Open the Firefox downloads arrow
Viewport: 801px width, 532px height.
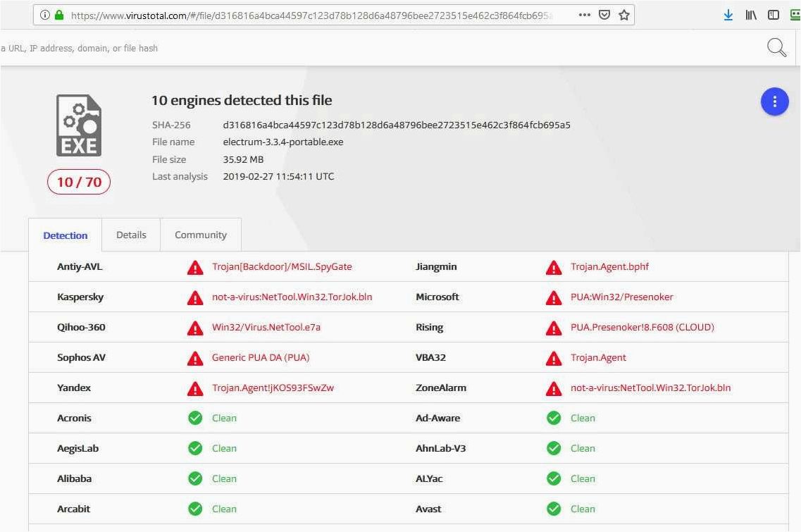728,15
